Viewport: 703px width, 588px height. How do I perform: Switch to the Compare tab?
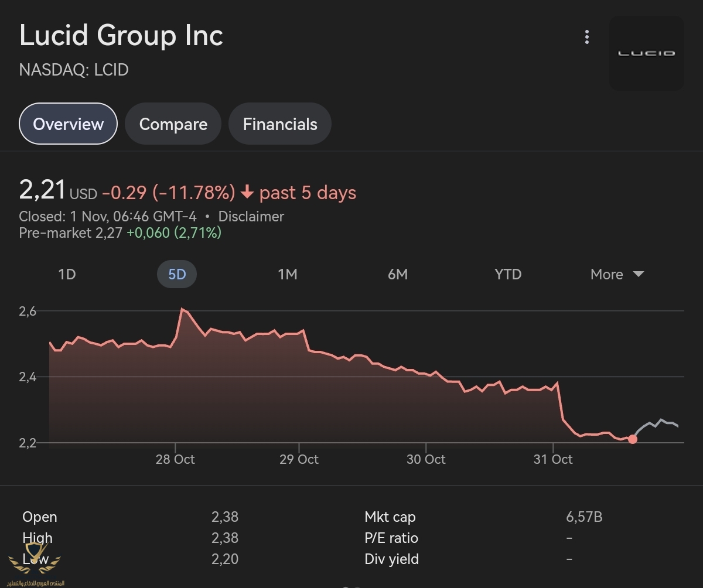173,124
